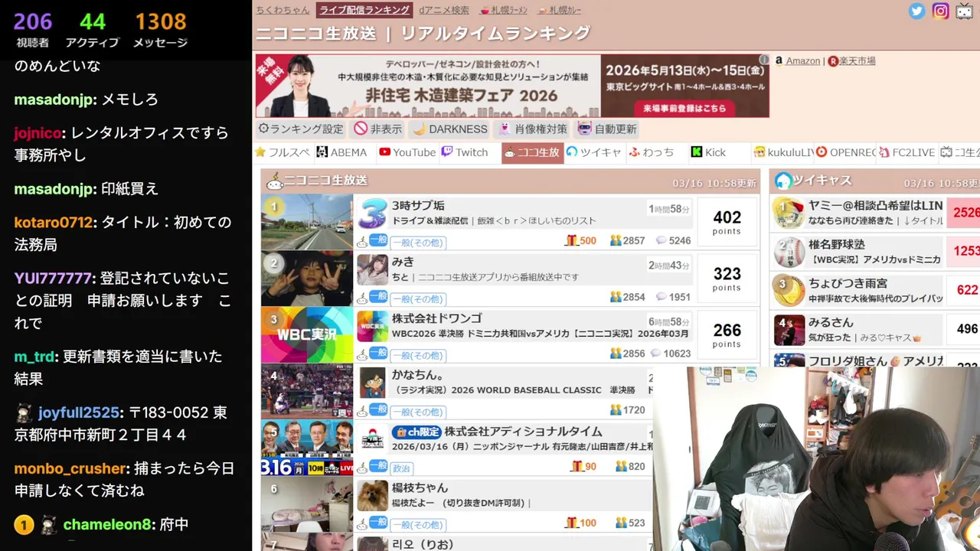Click the comment bubble icon next to 5246
Viewport: 980px width, 551px height.
(x=661, y=240)
